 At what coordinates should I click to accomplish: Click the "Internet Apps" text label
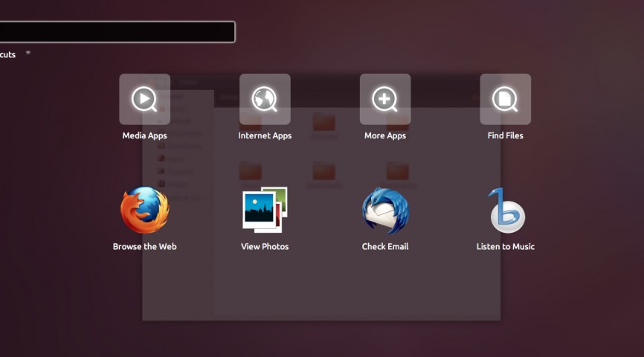click(265, 136)
